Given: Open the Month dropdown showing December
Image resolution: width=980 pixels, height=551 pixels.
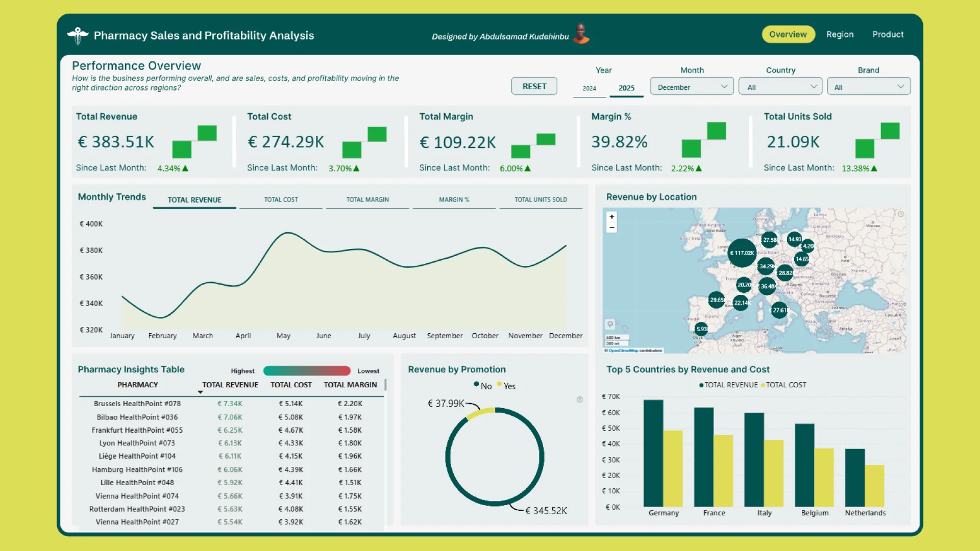Looking at the screenshot, I should pyautogui.click(x=692, y=87).
